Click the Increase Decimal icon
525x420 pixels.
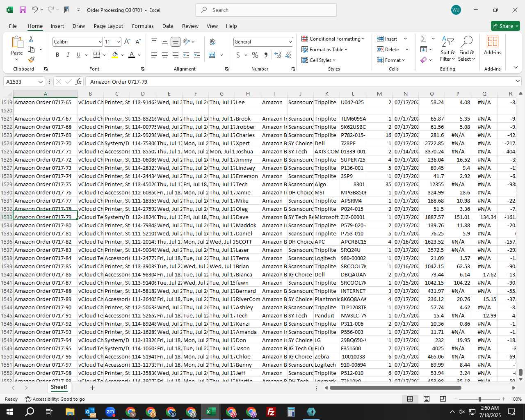coord(278,55)
